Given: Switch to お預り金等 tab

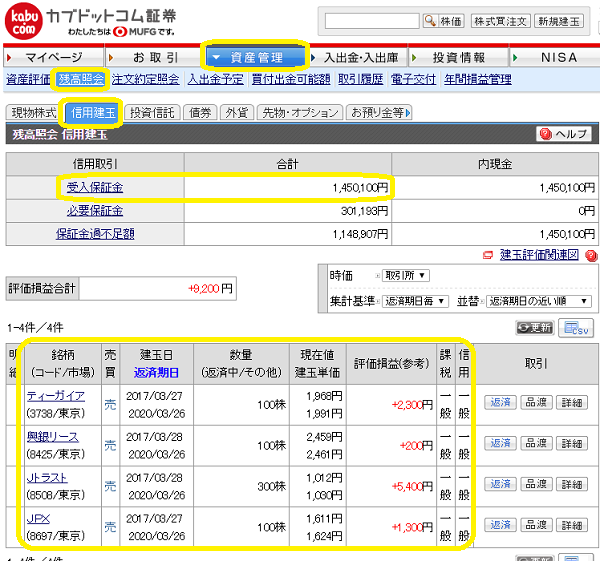Looking at the screenshot, I should (379, 113).
